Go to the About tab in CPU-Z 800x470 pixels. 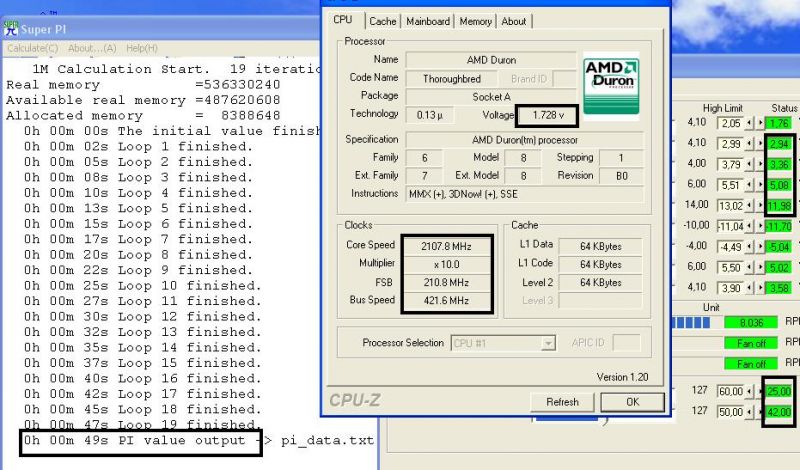tap(513, 21)
